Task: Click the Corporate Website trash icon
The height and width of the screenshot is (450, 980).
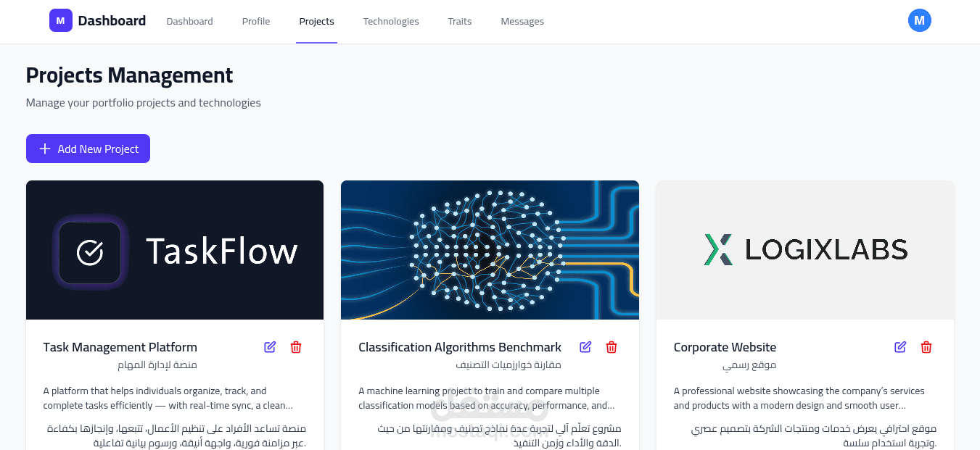Action: click(926, 347)
